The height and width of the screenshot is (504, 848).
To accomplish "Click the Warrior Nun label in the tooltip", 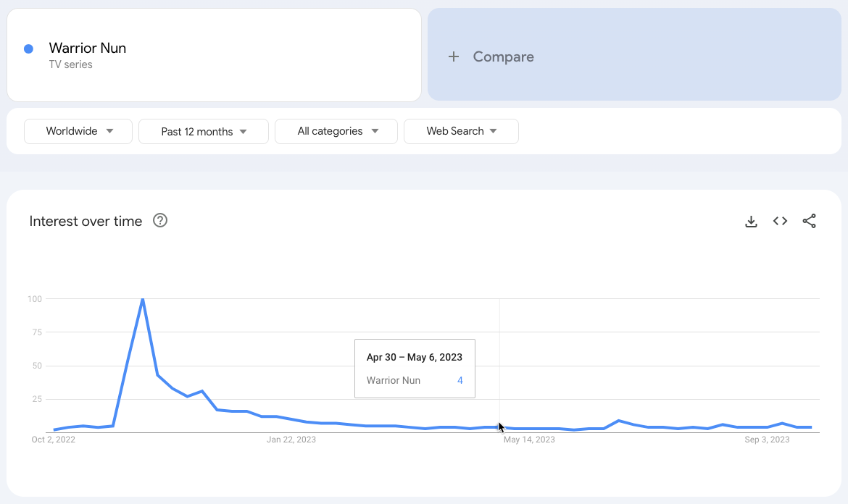I will click(393, 380).
